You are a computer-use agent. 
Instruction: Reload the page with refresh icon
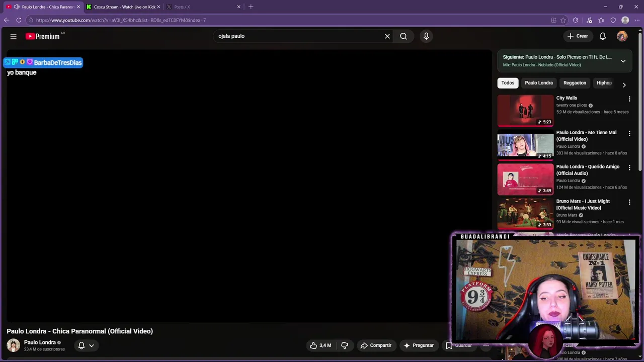[19, 20]
